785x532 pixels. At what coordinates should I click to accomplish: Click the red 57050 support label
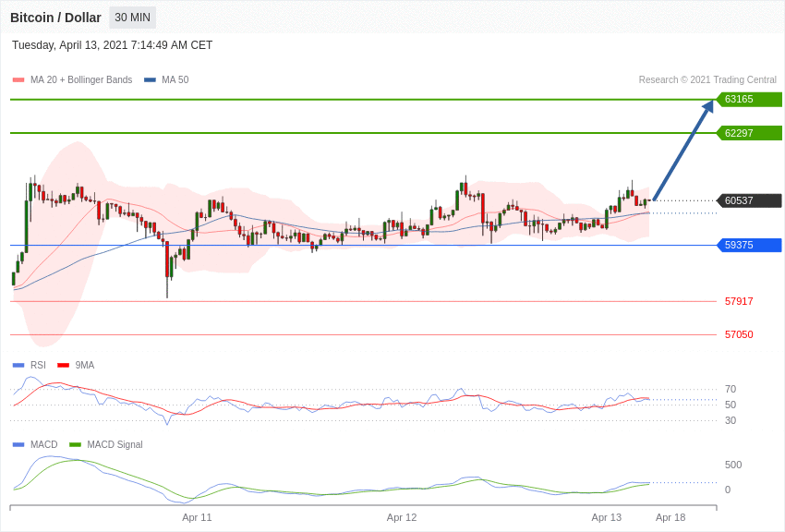coord(739,334)
